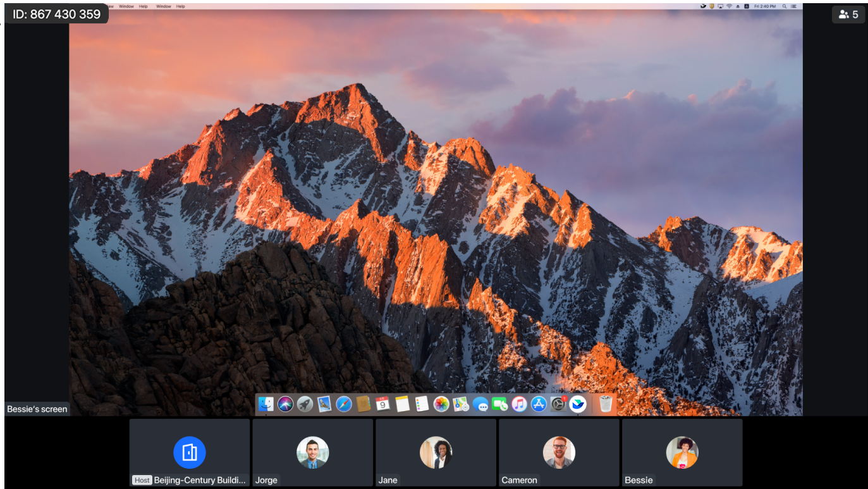
Task: Open the participants count button showing 5
Action: point(848,14)
